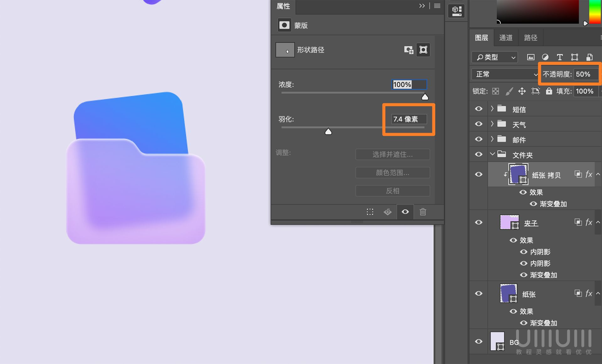602x364 pixels.
Task: Apply the mask using Apply Mask icon
Action: click(388, 212)
